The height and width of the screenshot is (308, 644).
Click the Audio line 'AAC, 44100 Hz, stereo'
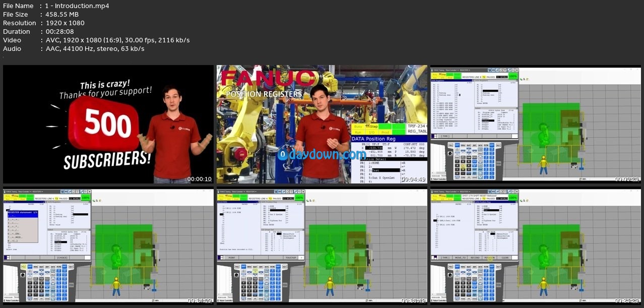click(95, 49)
